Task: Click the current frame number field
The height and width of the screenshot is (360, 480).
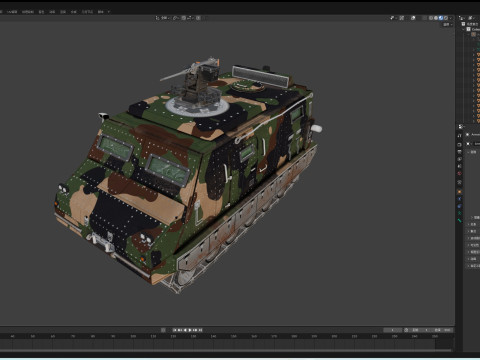Action: coord(393,330)
